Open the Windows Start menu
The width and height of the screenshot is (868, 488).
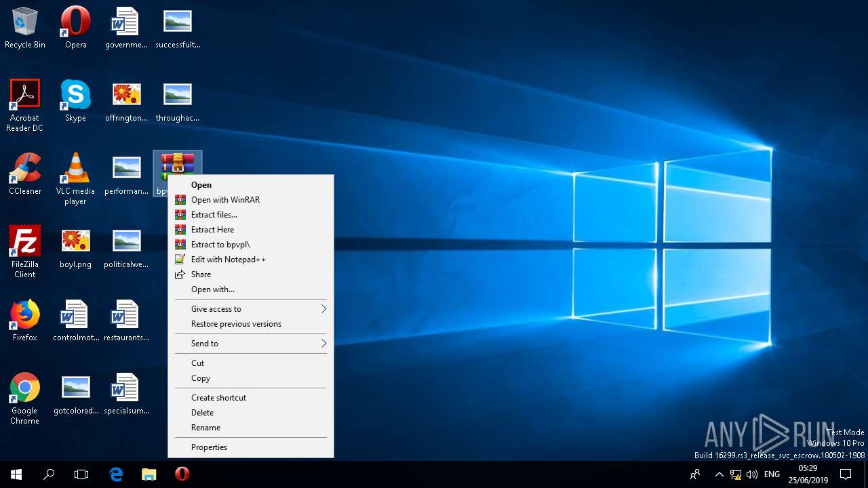coord(16,474)
